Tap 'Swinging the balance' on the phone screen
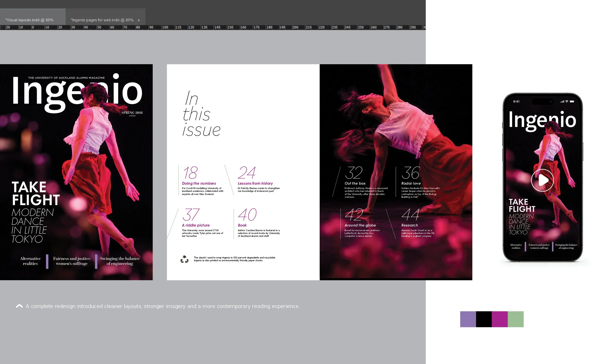Screen dimensions: 601x364 pyautogui.click(x=566, y=246)
